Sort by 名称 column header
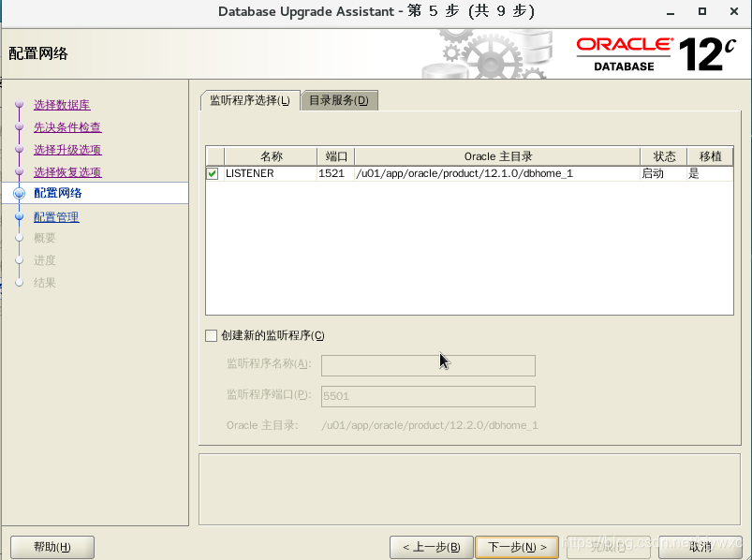Viewport: 752px width, 560px height. coord(271,156)
